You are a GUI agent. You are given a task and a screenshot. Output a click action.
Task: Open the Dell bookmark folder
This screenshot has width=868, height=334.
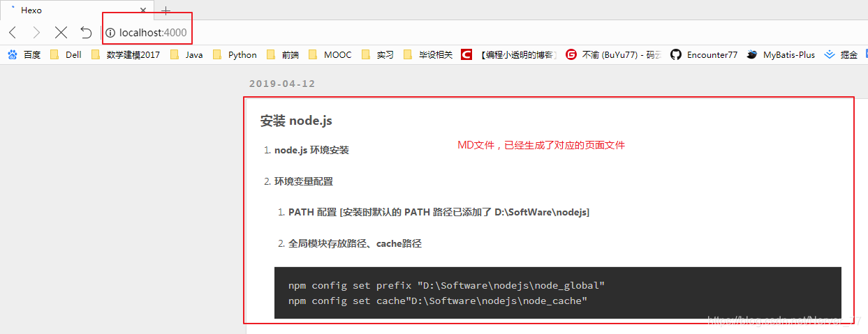click(x=66, y=55)
